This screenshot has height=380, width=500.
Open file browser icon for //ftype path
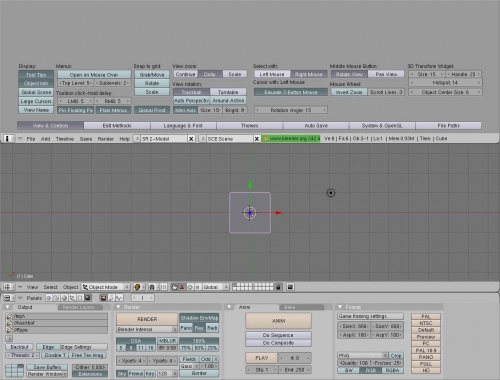(x=9, y=330)
